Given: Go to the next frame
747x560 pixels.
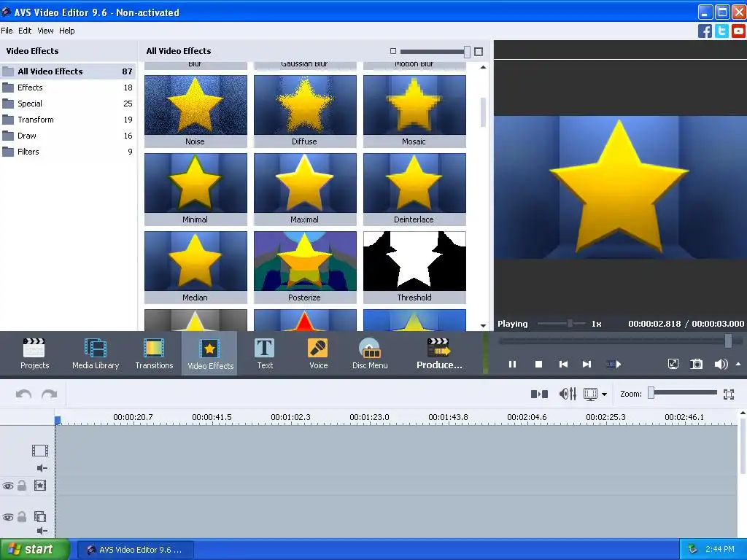Looking at the screenshot, I should coord(587,365).
